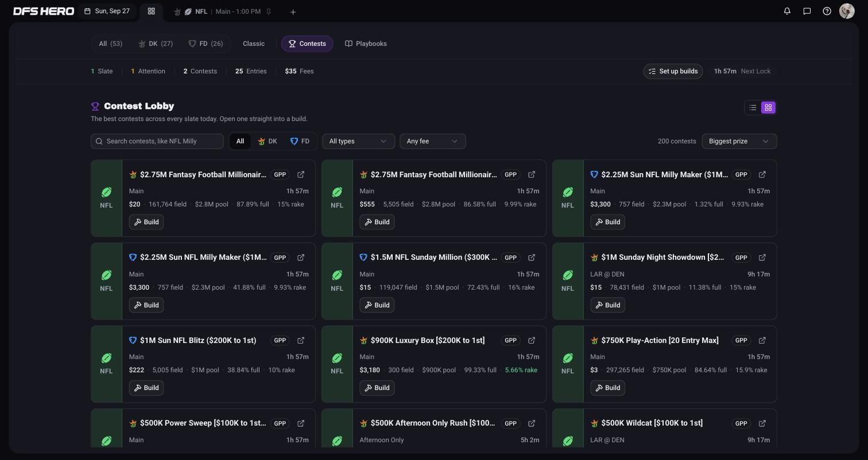Open the Contests tab
868x460 pixels.
tap(307, 44)
